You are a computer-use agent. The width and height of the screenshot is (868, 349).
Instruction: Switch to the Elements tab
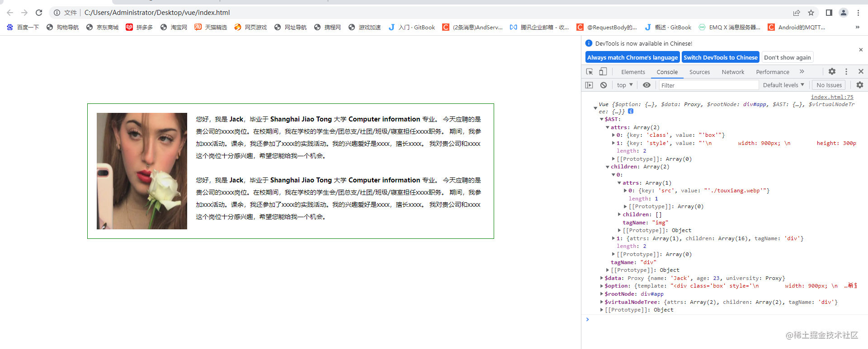(x=633, y=72)
